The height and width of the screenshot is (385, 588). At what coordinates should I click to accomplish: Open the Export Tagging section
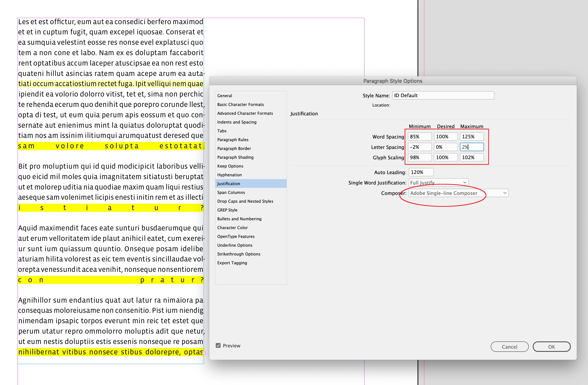[x=232, y=263]
